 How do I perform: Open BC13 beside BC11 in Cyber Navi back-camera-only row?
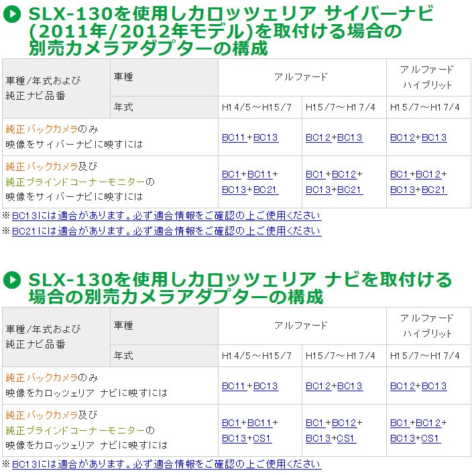coord(265,138)
